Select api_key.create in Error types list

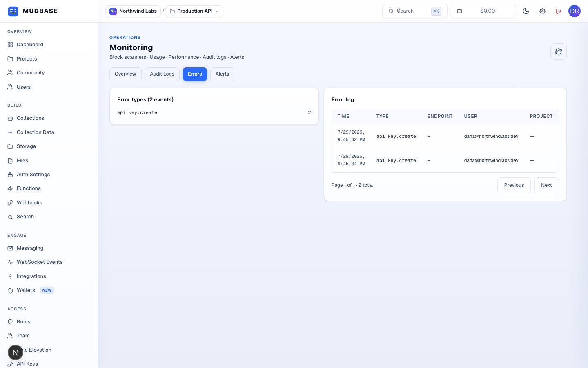pos(214,113)
